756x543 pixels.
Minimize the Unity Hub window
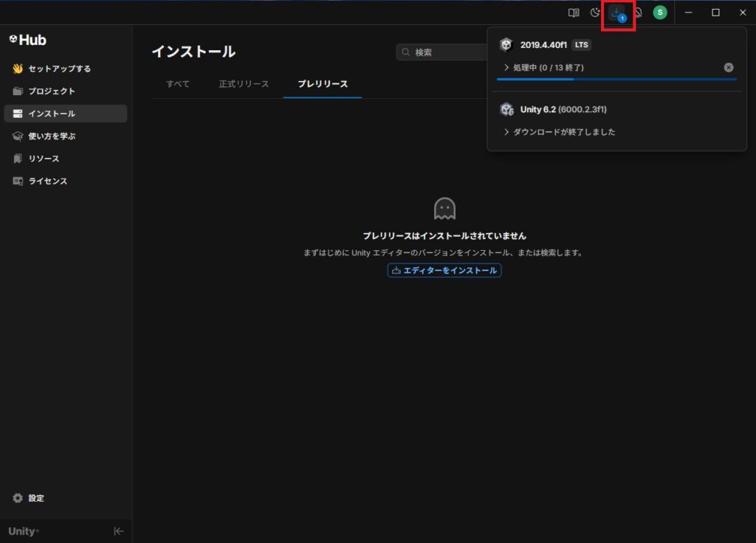pos(689,13)
